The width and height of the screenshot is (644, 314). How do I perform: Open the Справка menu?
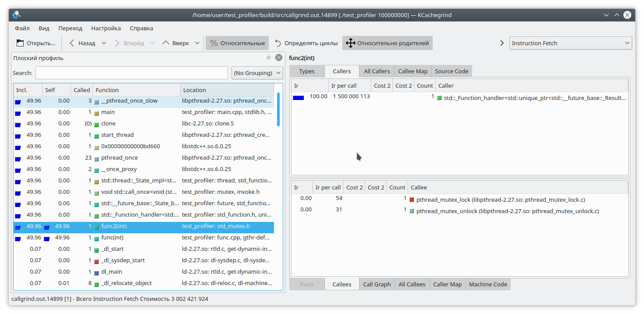(x=142, y=28)
